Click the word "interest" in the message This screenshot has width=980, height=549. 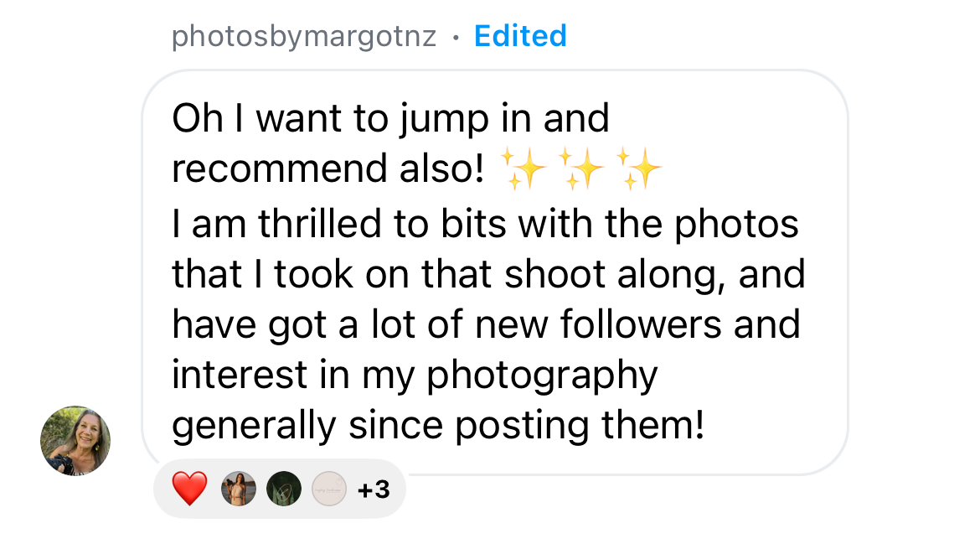point(240,375)
